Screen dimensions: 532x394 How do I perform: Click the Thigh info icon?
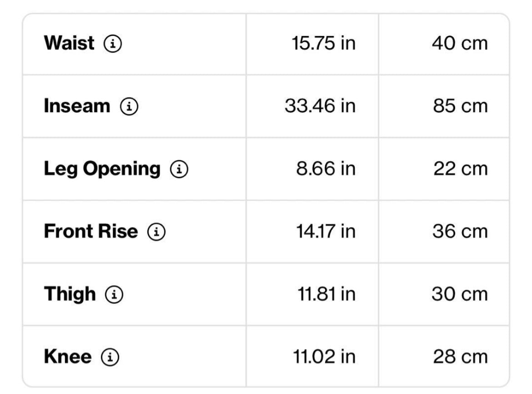pyautogui.click(x=114, y=295)
